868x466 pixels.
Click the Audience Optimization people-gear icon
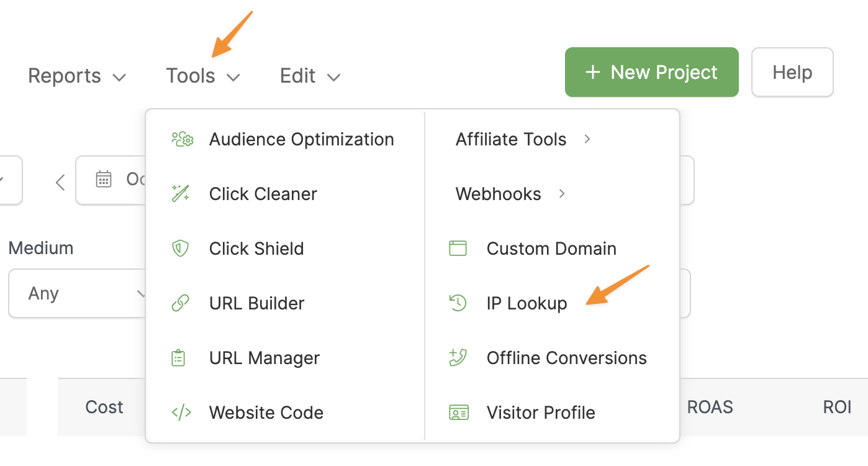pos(182,139)
